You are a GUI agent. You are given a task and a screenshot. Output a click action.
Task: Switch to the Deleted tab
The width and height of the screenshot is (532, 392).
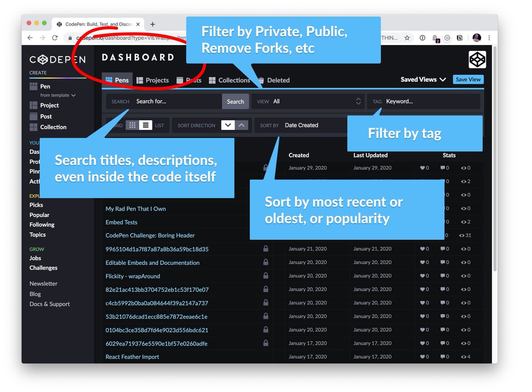[274, 80]
